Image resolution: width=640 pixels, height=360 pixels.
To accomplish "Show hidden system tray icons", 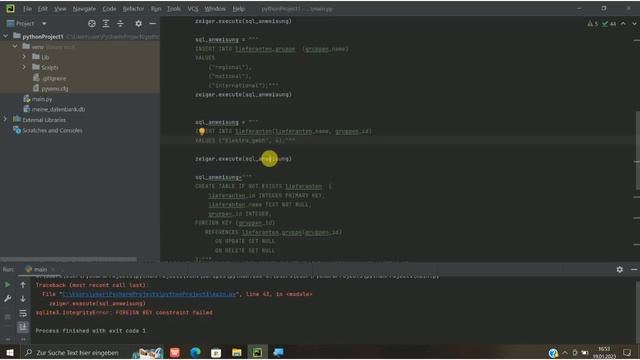I will coord(565,353).
